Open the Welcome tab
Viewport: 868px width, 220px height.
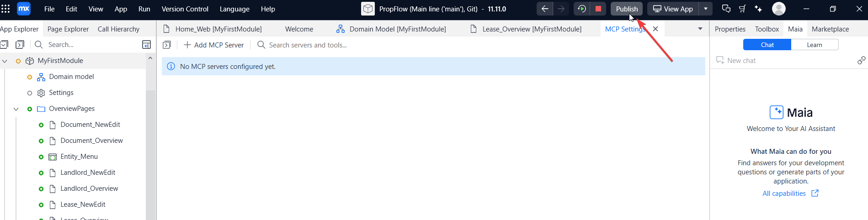click(299, 29)
